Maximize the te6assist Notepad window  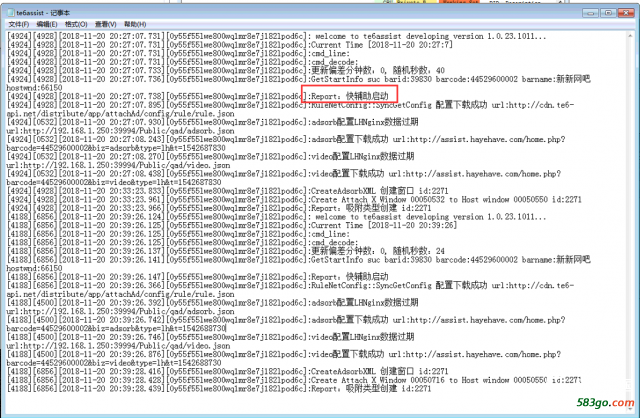tap(608, 13)
